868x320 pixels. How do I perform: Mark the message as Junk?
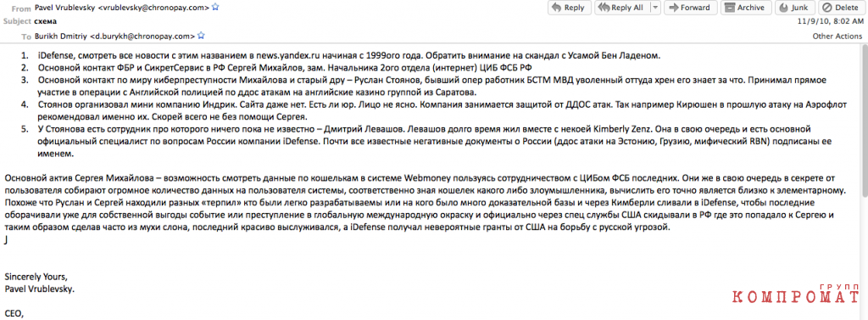795,8
